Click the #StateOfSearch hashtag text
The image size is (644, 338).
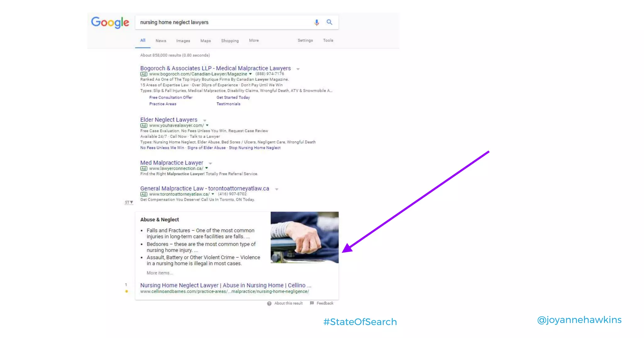[x=360, y=322]
